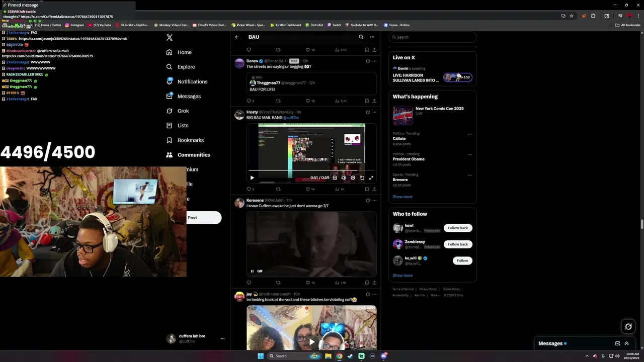Open Frosty's video settings gear
This screenshot has width=644, height=362.
tap(353, 178)
